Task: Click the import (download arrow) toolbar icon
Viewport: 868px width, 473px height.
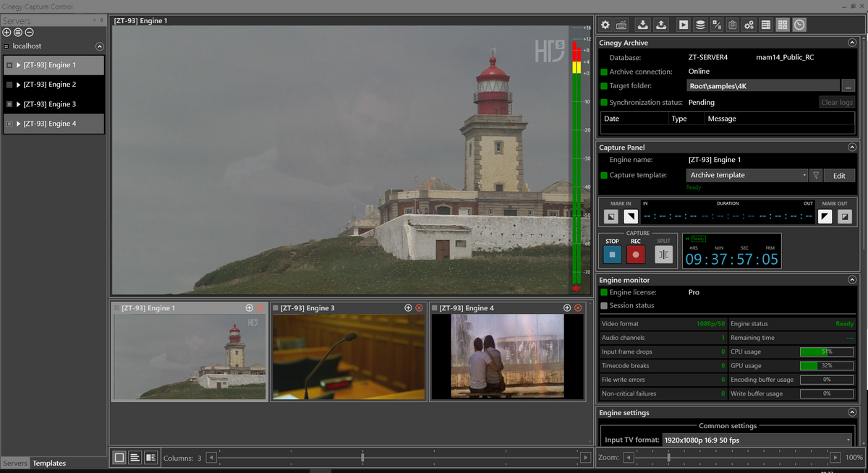Action: [x=644, y=24]
